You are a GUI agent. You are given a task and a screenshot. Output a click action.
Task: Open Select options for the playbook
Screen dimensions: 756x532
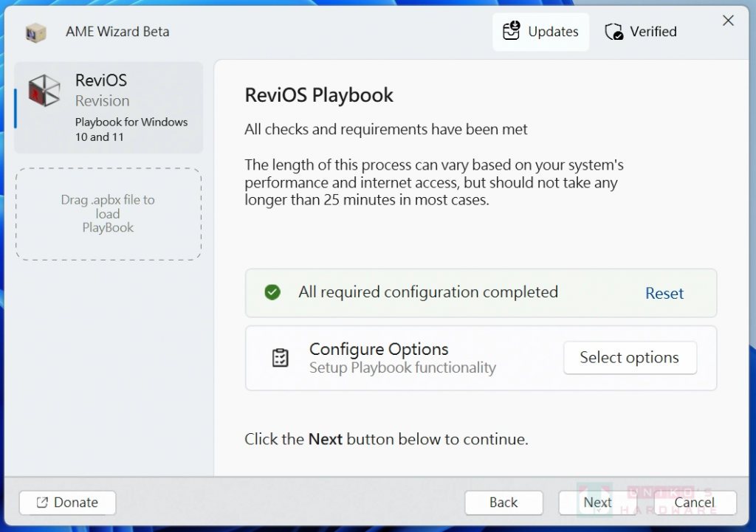630,358
